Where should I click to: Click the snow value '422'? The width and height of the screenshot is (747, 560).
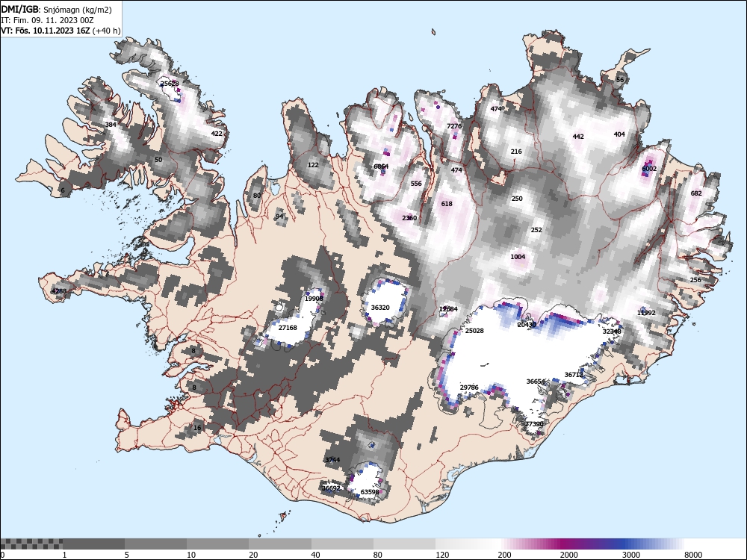click(217, 134)
